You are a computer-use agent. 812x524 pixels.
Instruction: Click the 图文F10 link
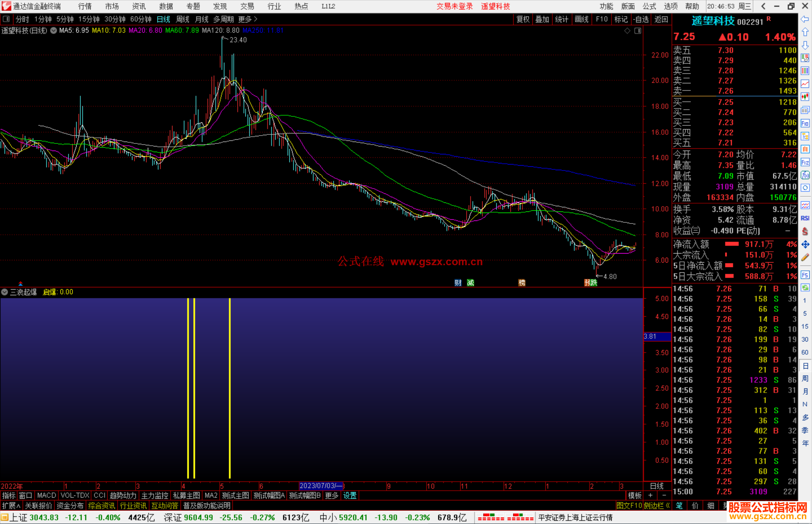tap(629, 506)
